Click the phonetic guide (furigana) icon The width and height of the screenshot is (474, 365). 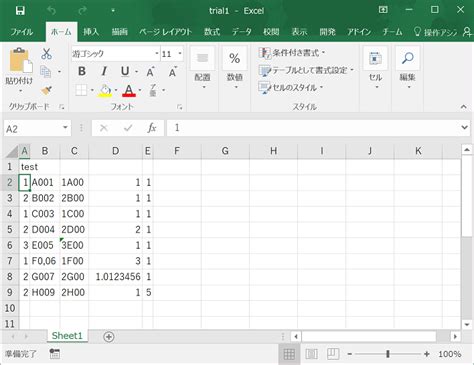(x=152, y=90)
